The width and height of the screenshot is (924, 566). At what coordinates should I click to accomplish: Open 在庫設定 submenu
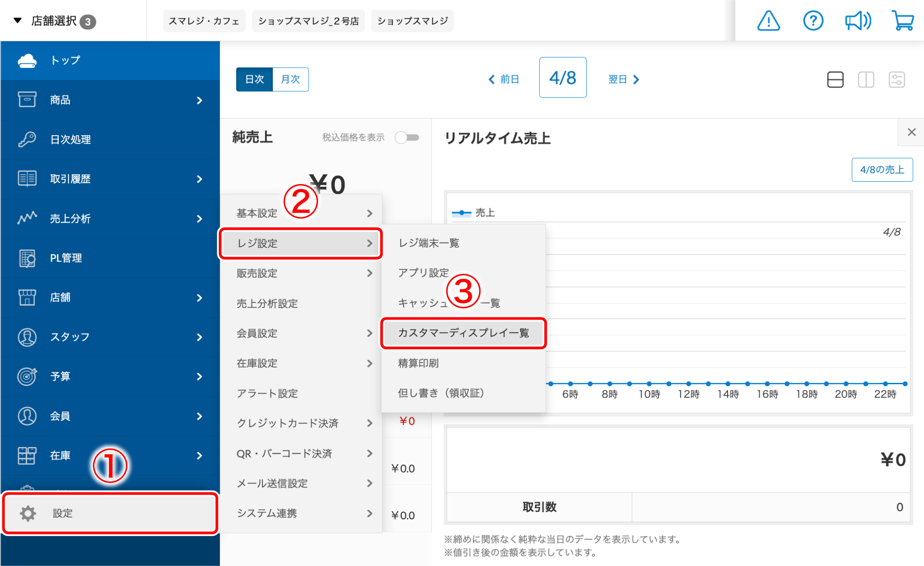tap(301, 363)
